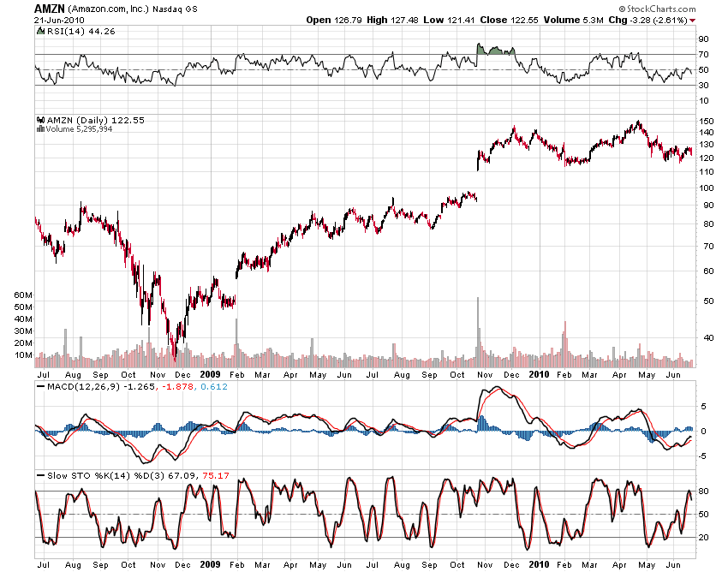Click the Volume 5.3M value in the header
The image size is (728, 572).
[573, 20]
